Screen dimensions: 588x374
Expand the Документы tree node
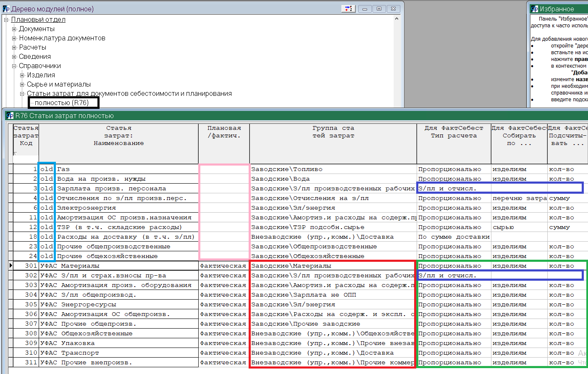14,29
